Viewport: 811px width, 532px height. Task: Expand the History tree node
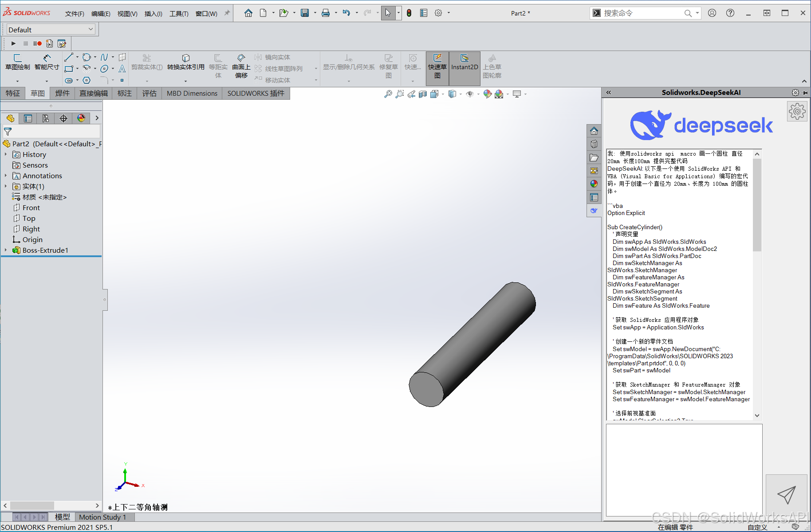point(5,154)
